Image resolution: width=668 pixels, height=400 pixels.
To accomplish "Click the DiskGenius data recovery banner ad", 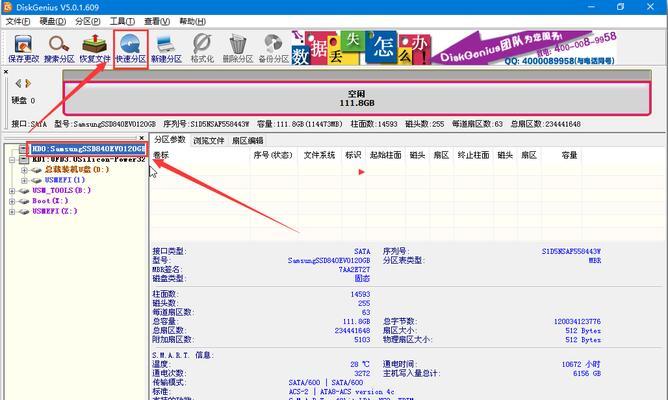I will 454,48.
